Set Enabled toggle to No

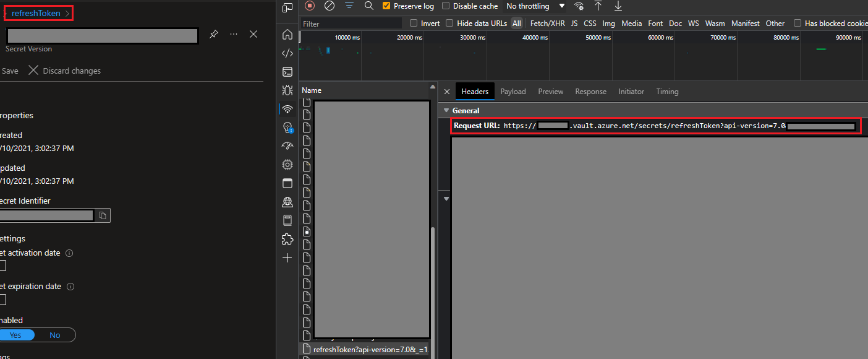pyautogui.click(x=55, y=335)
